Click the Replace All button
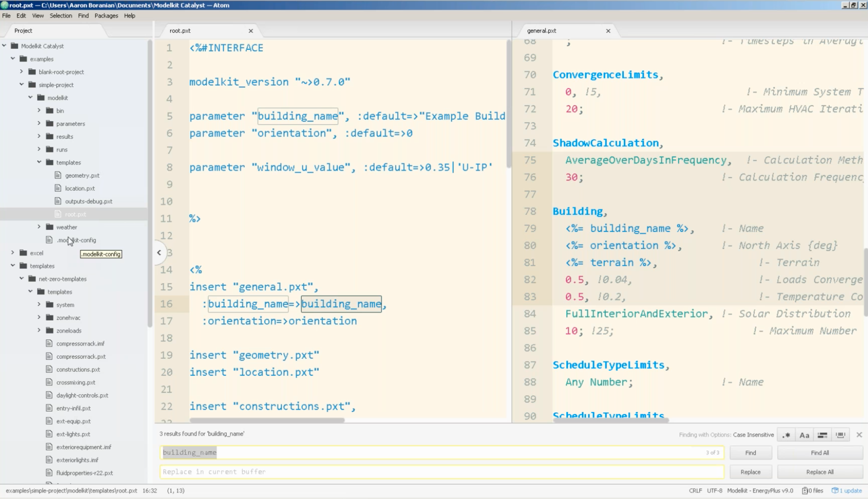The image size is (868, 499). click(x=819, y=472)
